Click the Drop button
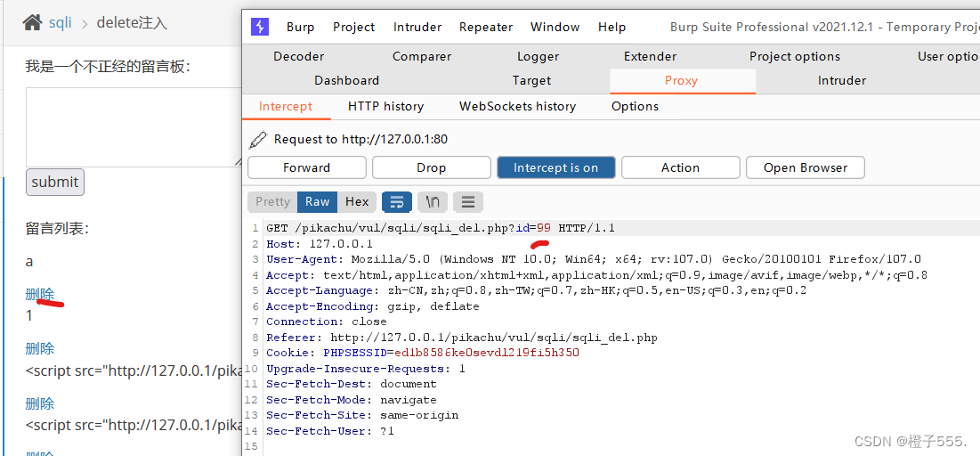The image size is (980, 456). 431,167
